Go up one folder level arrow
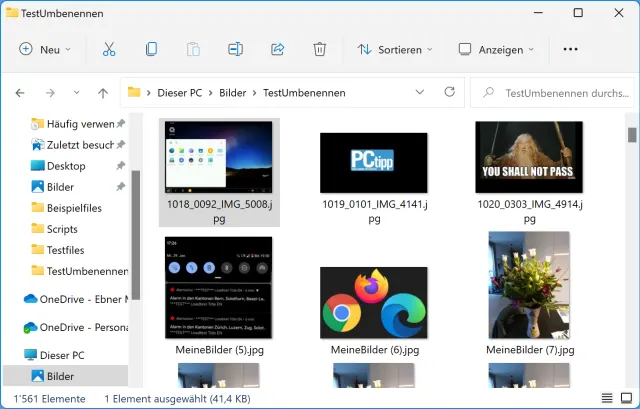640x409 pixels. click(102, 93)
